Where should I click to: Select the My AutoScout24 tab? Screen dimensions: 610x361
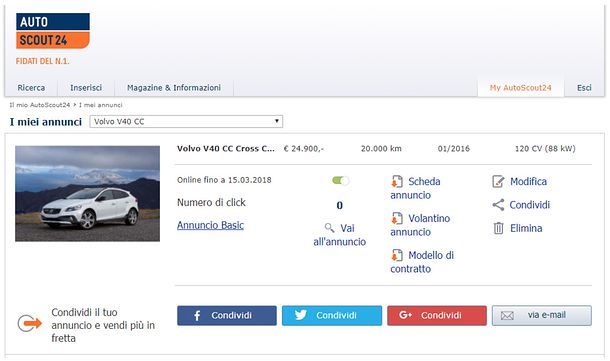[x=521, y=88]
